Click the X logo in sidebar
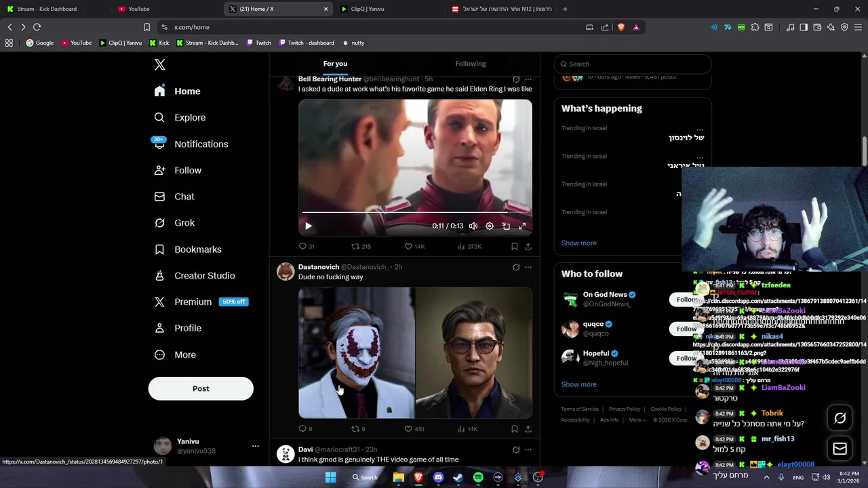 click(160, 65)
